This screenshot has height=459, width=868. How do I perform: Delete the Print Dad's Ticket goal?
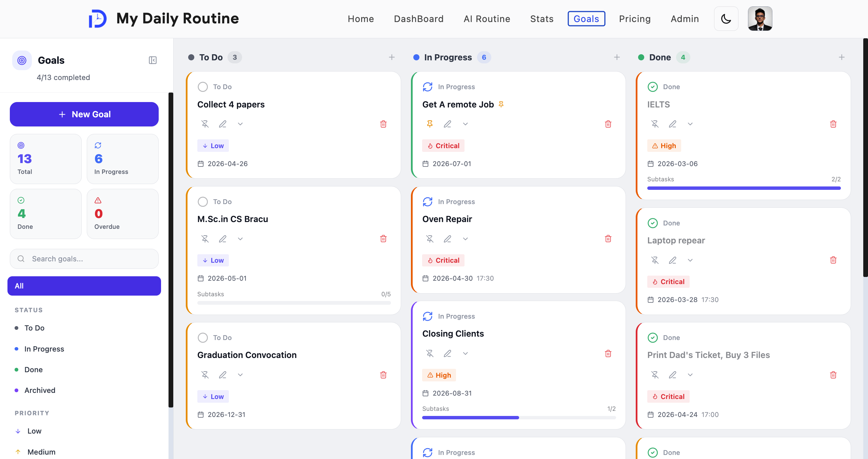833,375
